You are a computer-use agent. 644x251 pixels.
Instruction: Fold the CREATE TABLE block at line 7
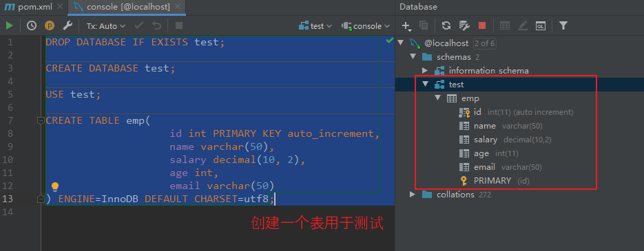pyautogui.click(x=41, y=120)
